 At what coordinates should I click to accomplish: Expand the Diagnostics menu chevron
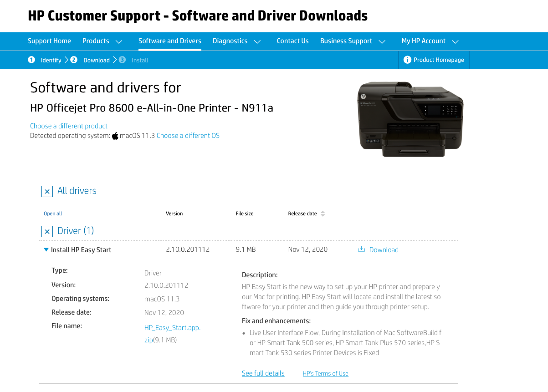tap(257, 41)
